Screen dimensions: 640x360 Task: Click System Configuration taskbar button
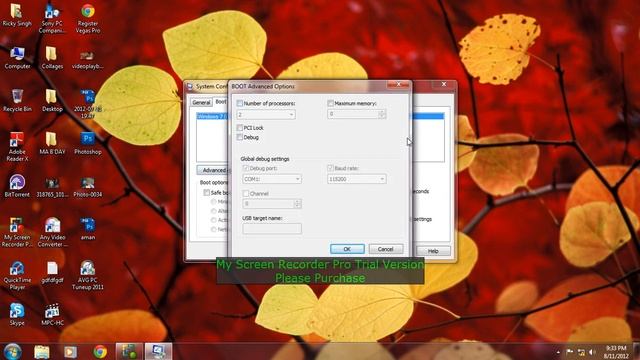tap(158, 351)
